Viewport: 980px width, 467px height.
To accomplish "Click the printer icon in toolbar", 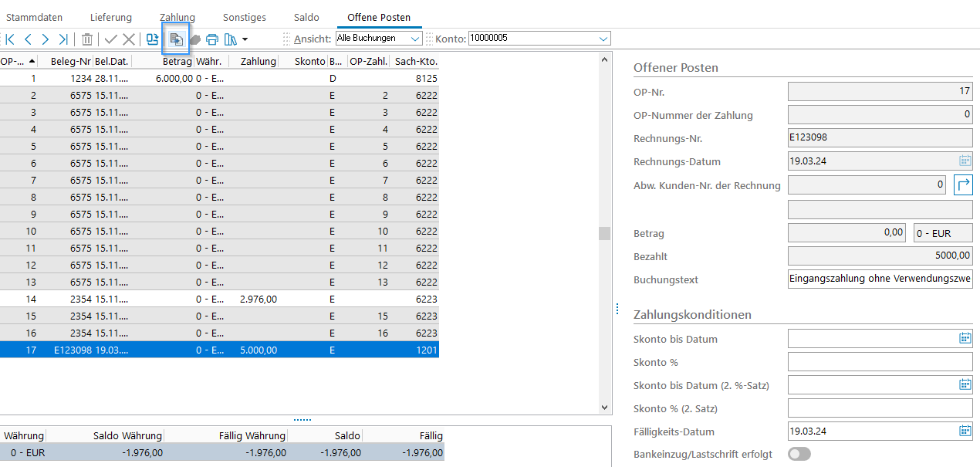I will point(212,39).
